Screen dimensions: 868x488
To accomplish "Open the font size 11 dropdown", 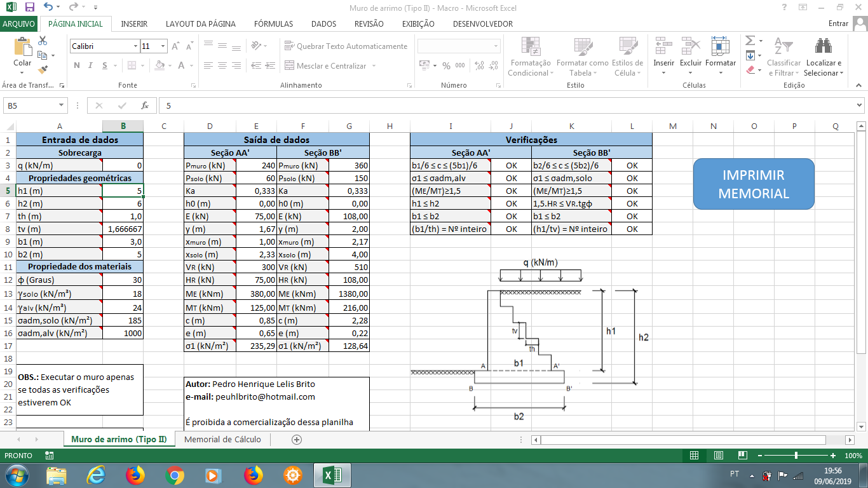I will pos(163,46).
